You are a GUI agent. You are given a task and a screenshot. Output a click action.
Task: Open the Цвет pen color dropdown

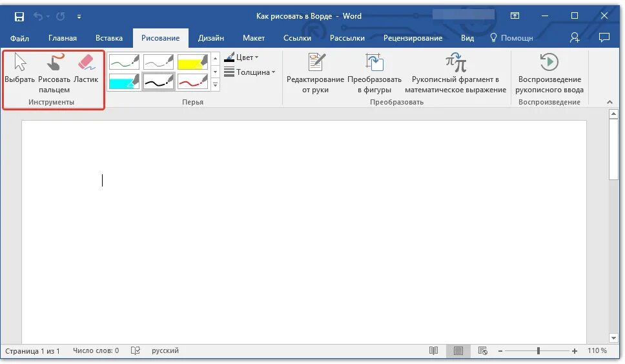click(x=241, y=57)
